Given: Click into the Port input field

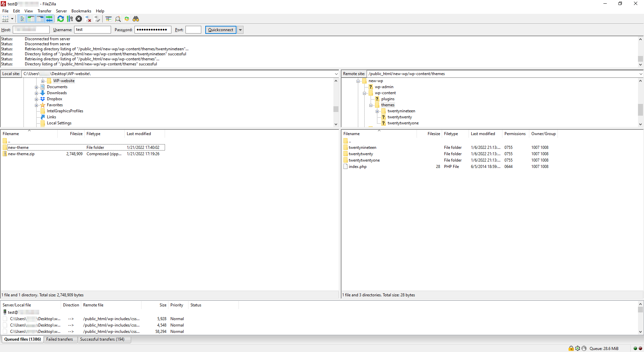Looking at the screenshot, I should pyautogui.click(x=193, y=30).
